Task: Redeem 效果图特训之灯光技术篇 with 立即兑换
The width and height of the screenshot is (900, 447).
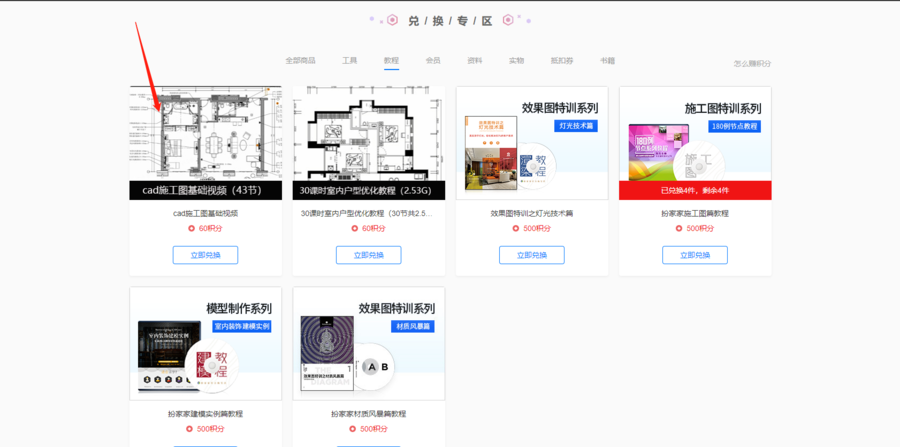Action: 532,255
